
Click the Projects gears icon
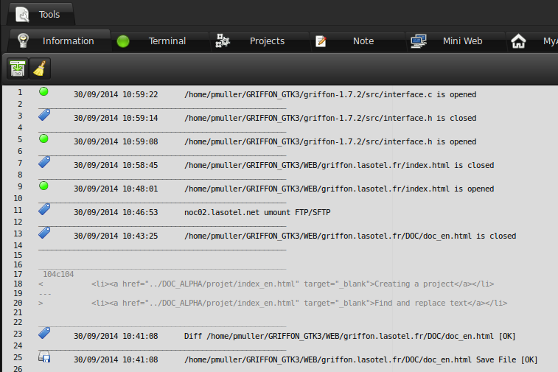223,41
